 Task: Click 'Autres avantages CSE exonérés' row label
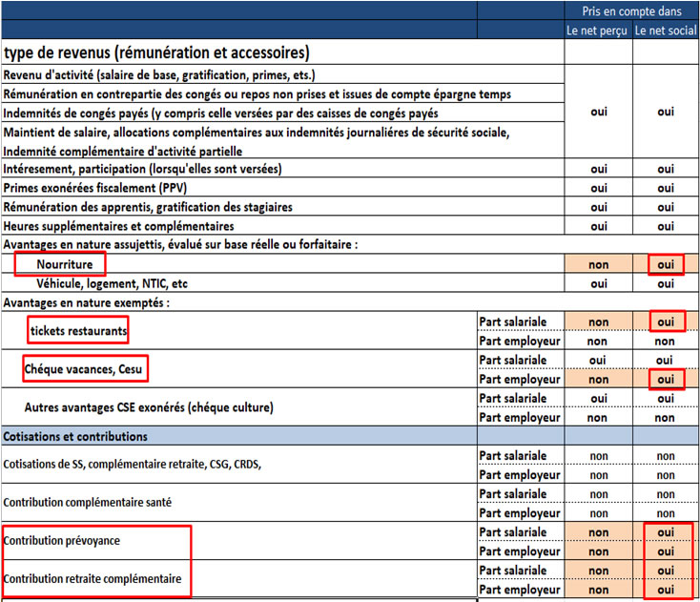(148, 407)
